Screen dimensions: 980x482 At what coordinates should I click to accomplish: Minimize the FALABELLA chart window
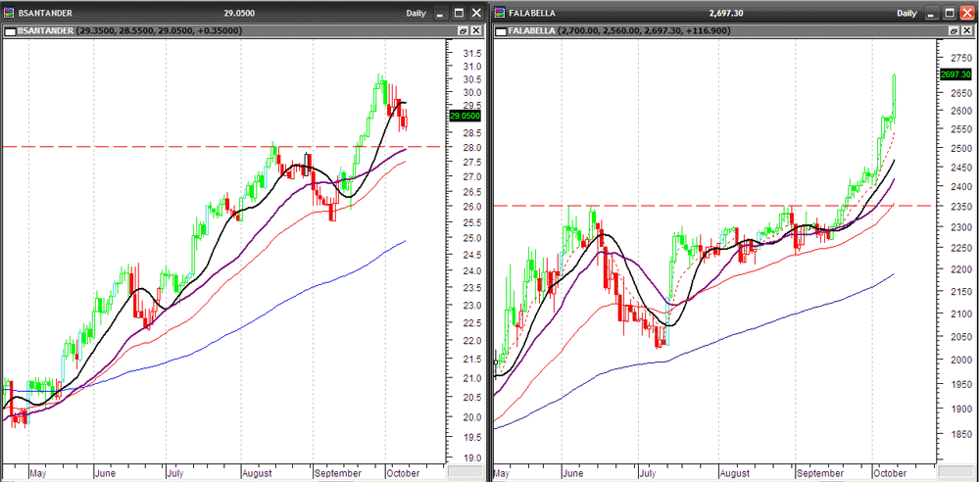pyautogui.click(x=931, y=13)
